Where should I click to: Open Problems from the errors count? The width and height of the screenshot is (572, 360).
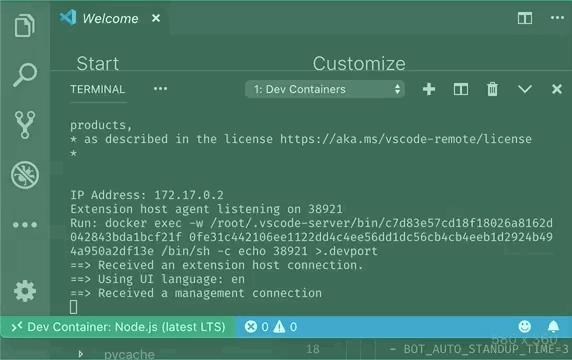pos(256,327)
